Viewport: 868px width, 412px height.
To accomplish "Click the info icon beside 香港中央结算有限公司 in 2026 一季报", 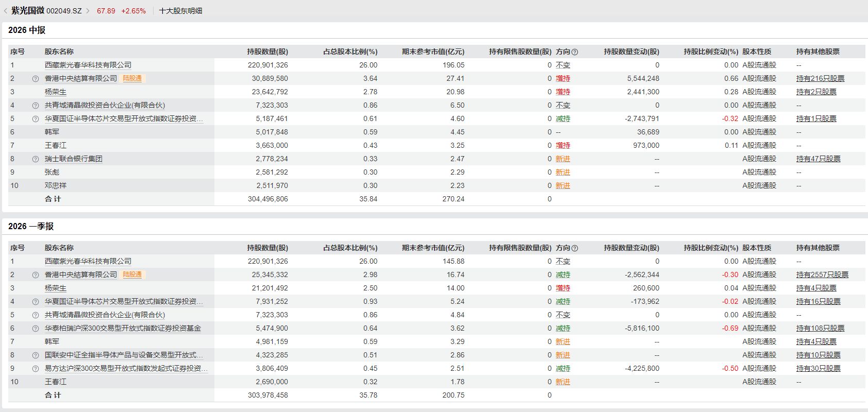I will 36,275.
